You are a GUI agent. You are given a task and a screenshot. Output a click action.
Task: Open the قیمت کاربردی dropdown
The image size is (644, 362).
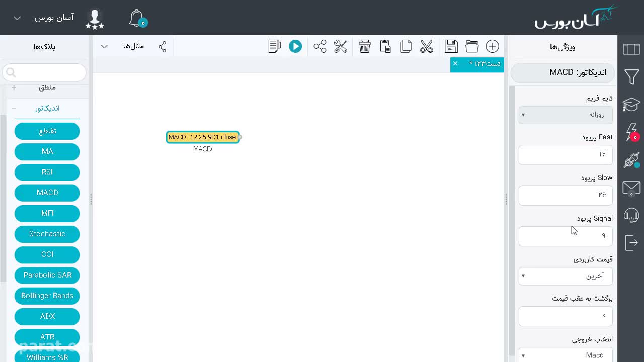point(566,276)
